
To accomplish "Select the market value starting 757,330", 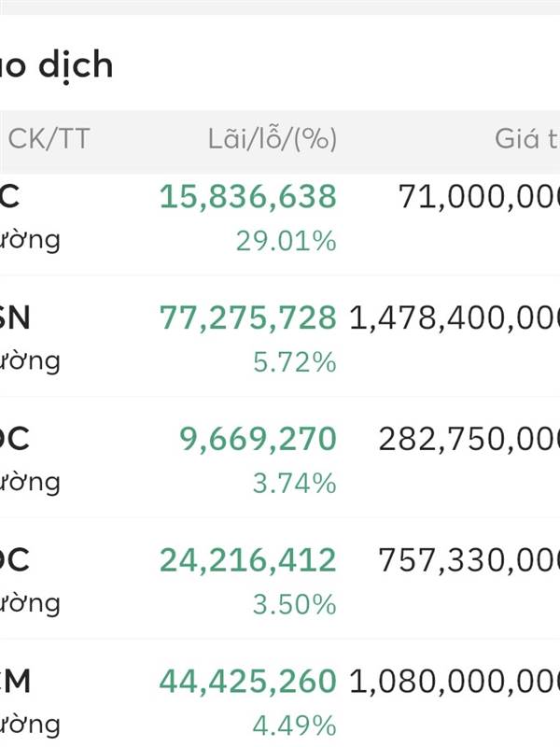I will [469, 560].
